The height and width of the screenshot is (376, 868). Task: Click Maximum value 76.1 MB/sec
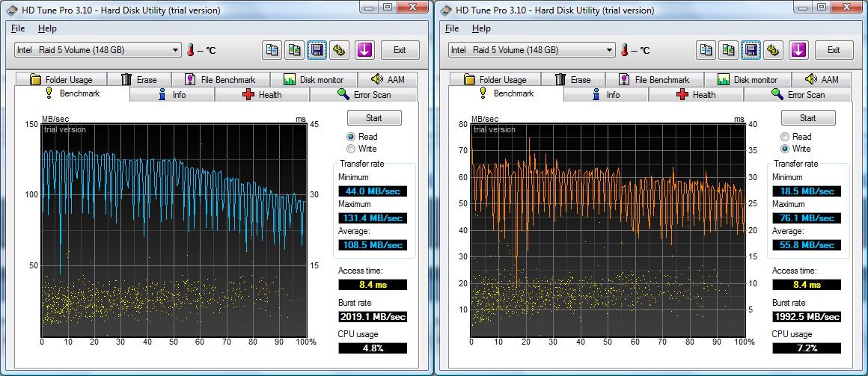(x=807, y=218)
